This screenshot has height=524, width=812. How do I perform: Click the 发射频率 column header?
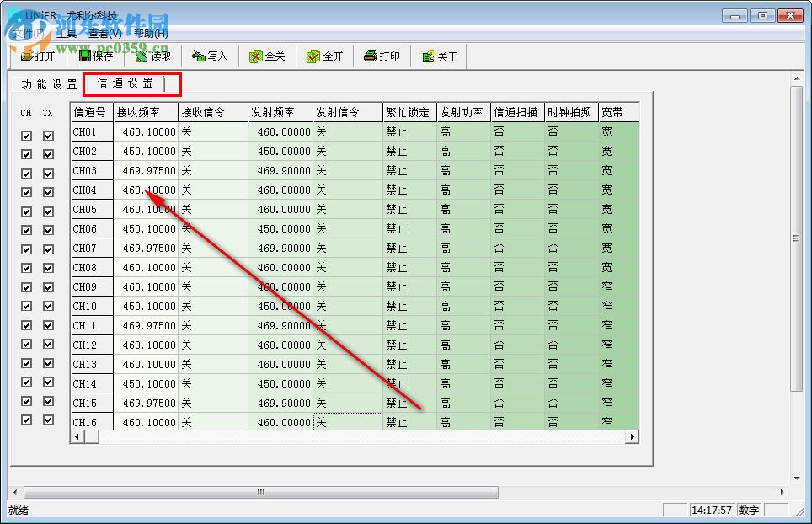point(280,112)
